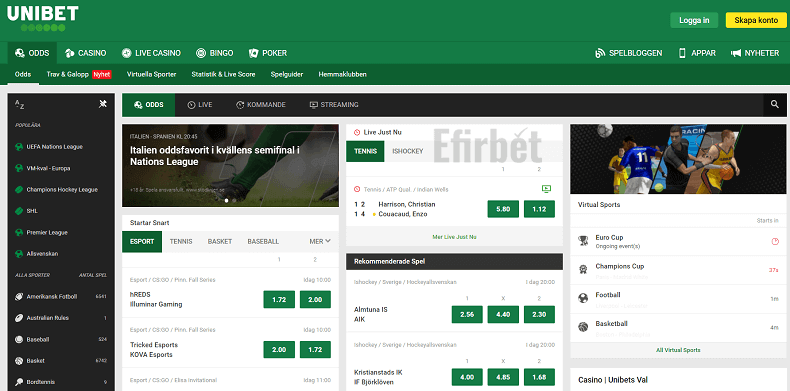Click the Euro Cup trophy icon
Screen dimensions: 790x391
click(x=583, y=241)
